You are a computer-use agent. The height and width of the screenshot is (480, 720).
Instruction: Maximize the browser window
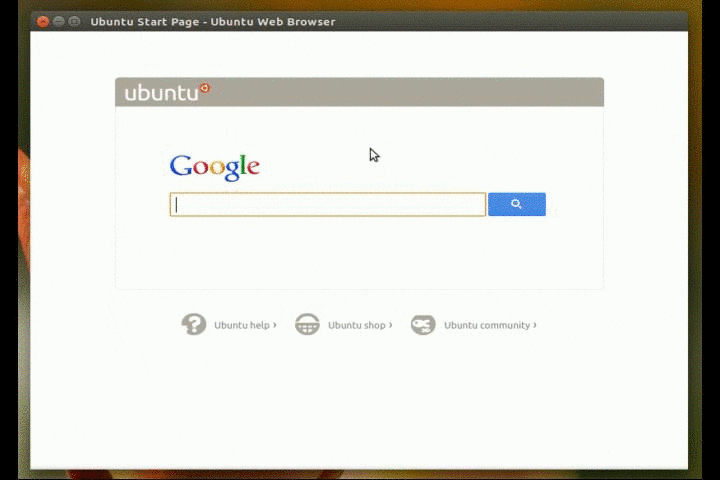click(x=75, y=21)
